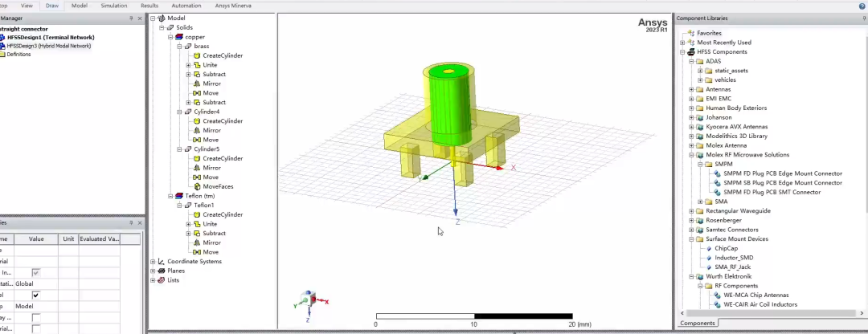Select the MoveFaces operation icon

[197, 186]
